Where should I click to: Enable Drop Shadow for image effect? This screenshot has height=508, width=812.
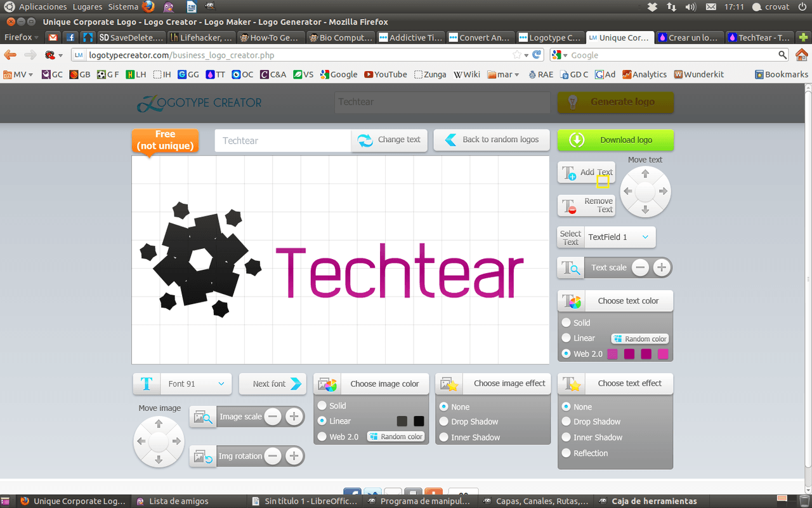point(444,422)
